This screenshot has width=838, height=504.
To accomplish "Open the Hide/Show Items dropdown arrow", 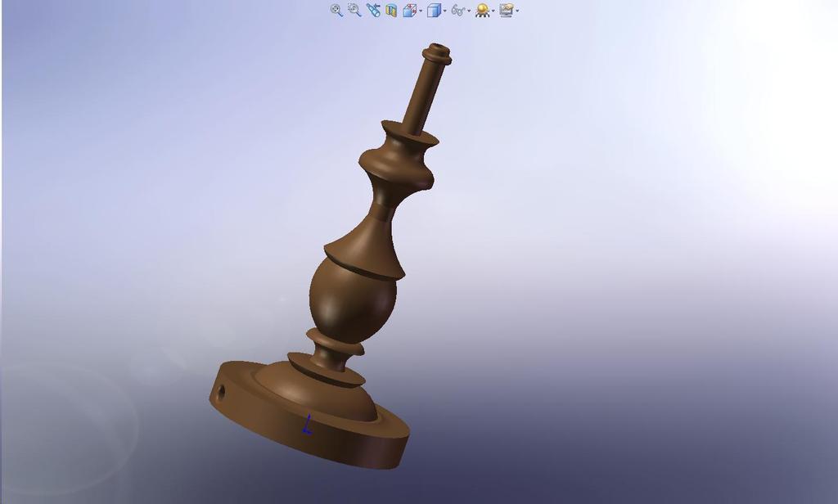I will 469,11.
